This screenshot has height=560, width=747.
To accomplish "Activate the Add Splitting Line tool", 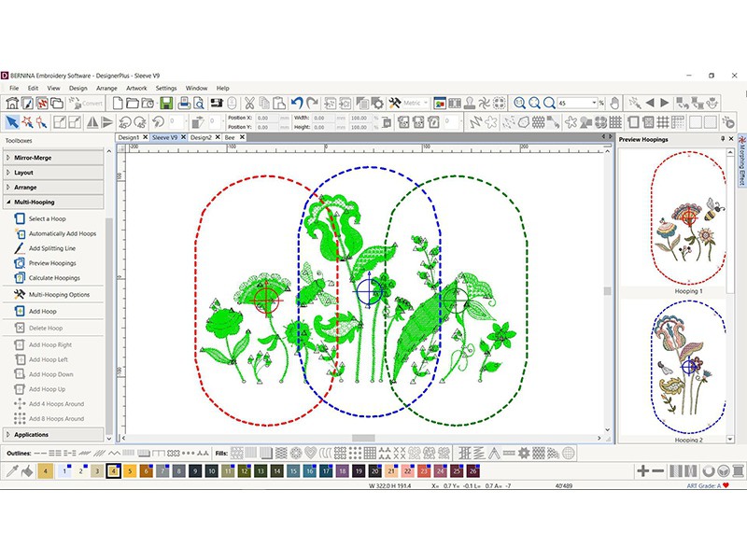I will click(51, 248).
